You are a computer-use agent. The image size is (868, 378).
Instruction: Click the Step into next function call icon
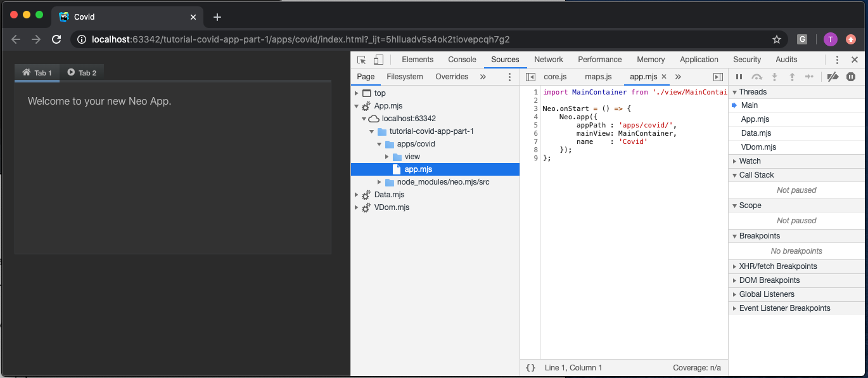tap(774, 76)
